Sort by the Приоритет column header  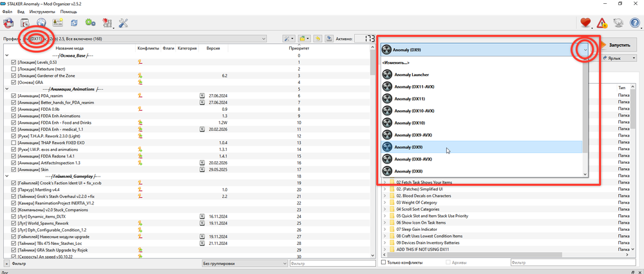(299, 48)
